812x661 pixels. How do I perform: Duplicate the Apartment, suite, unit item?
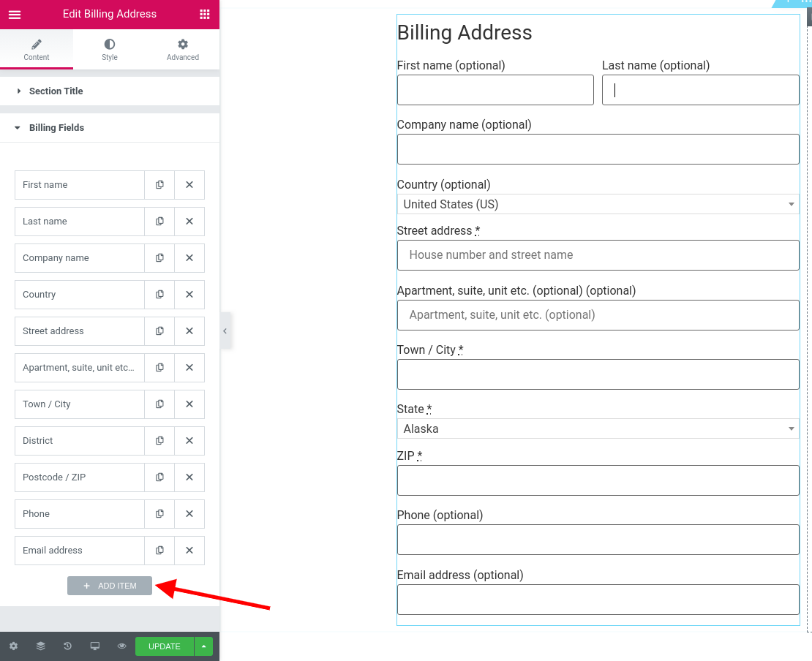tap(159, 368)
